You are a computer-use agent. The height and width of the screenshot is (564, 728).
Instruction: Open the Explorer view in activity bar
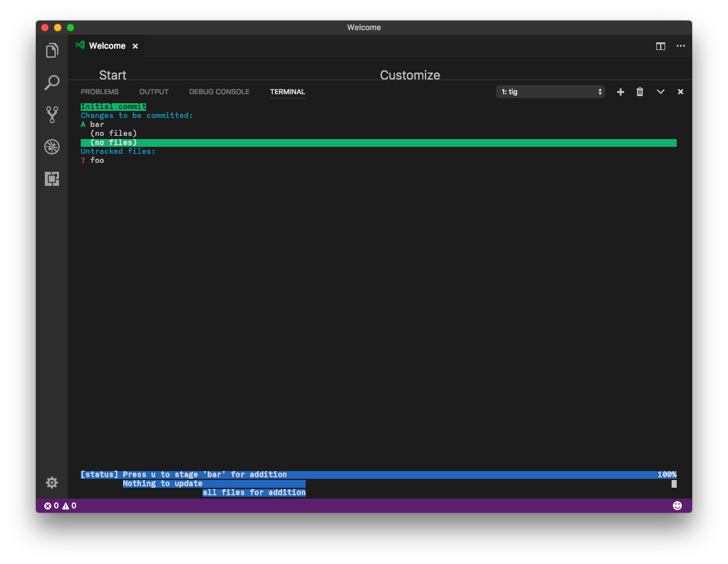pyautogui.click(x=52, y=50)
